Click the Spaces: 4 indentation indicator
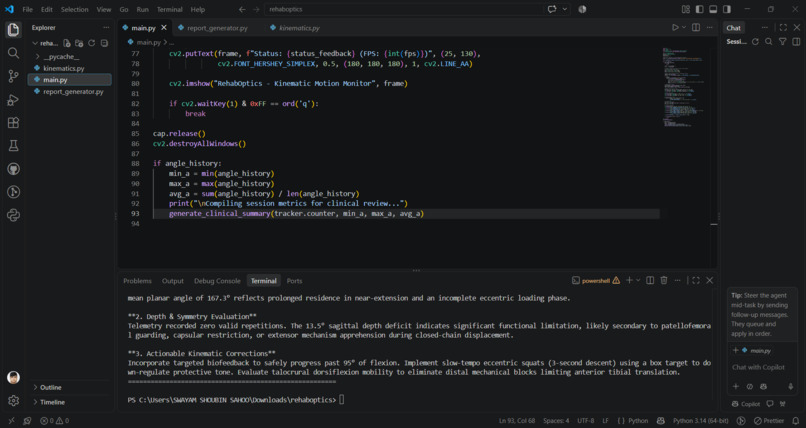 [x=556, y=421]
